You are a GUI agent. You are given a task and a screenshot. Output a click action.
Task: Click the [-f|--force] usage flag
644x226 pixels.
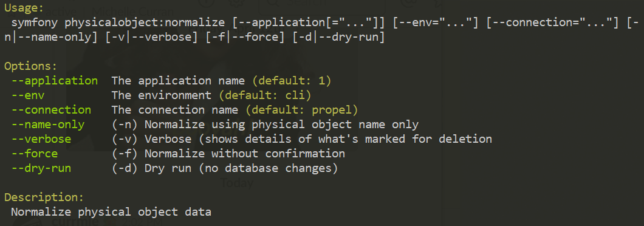(245, 37)
